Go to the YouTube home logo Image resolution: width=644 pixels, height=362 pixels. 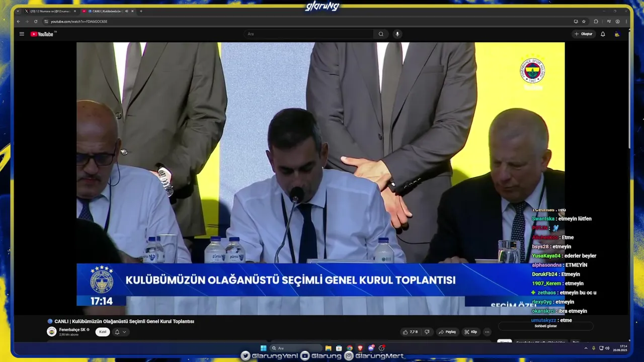click(43, 34)
